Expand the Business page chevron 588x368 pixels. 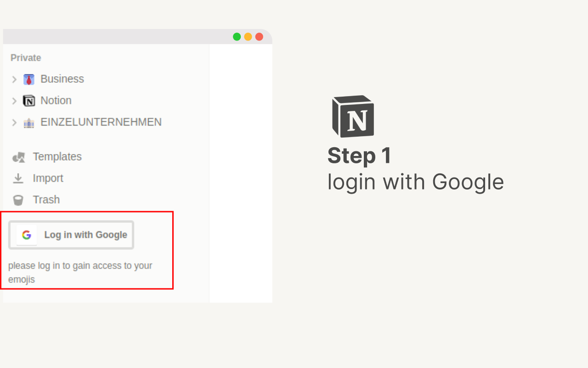pyautogui.click(x=14, y=80)
